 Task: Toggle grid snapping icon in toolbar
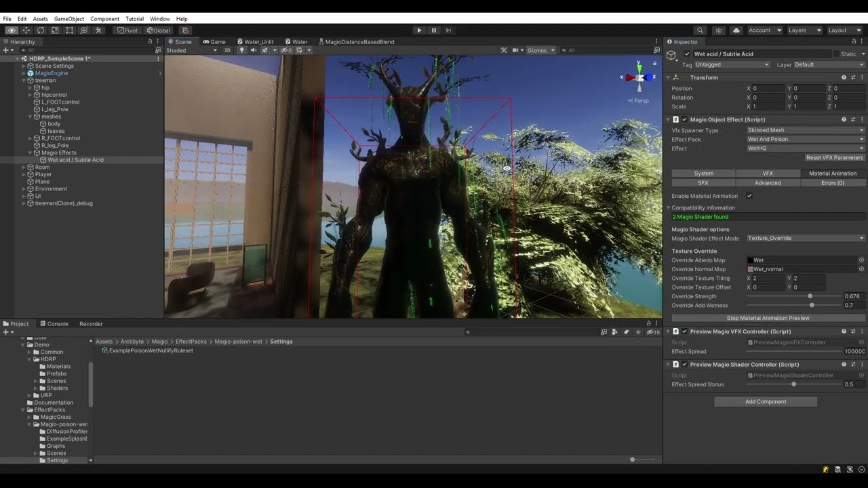tap(185, 30)
